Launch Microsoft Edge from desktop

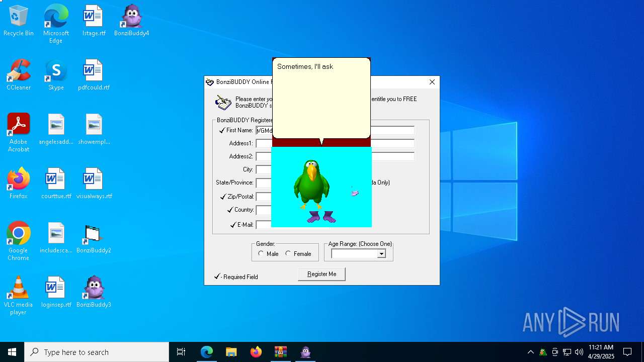[56, 24]
